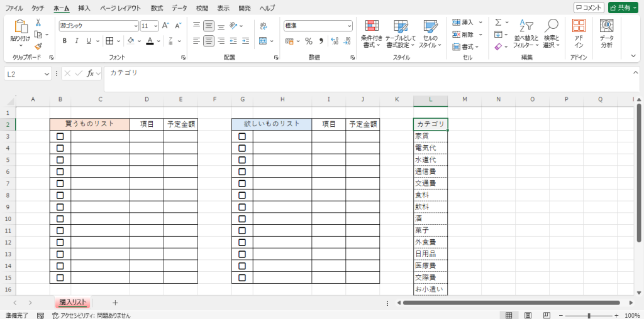Click the コメント button

pos(589,8)
